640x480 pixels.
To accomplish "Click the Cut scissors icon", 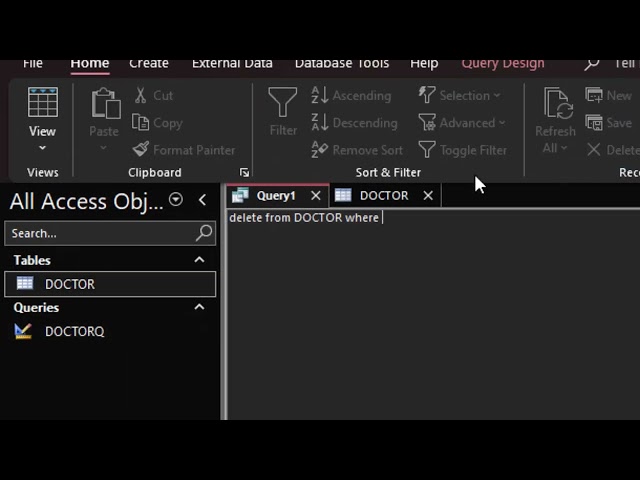I will (x=140, y=95).
